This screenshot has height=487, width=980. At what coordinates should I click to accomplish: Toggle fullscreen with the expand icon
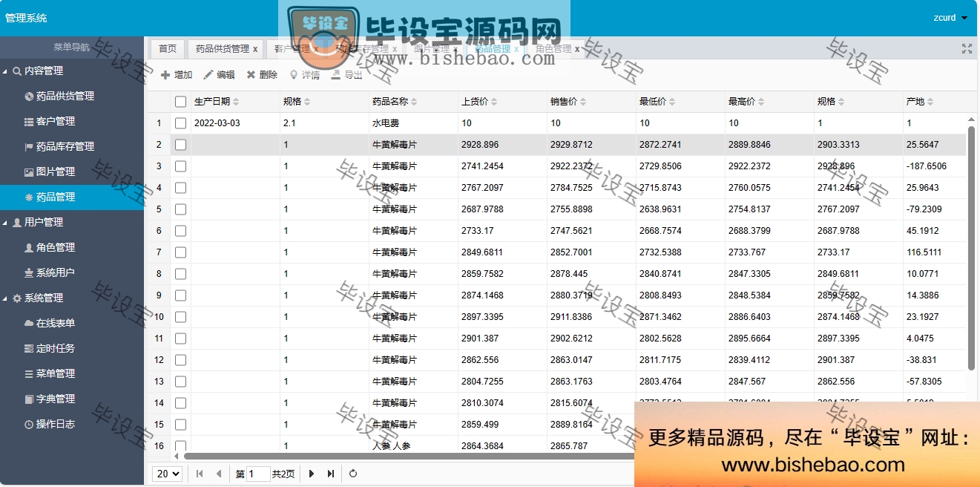point(967,49)
